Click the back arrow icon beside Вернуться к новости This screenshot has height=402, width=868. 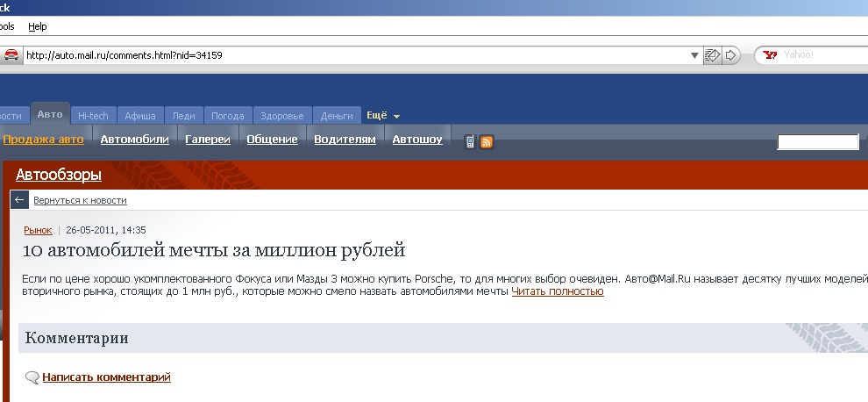tap(19, 200)
